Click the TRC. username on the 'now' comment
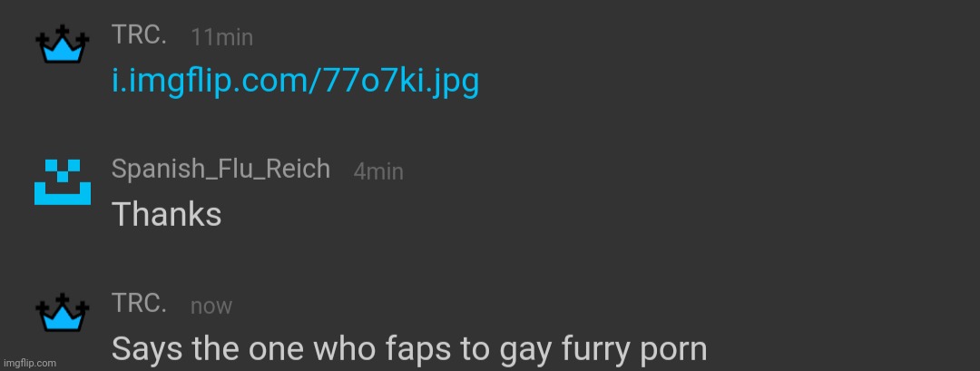The width and height of the screenshot is (980, 371). coord(139,304)
